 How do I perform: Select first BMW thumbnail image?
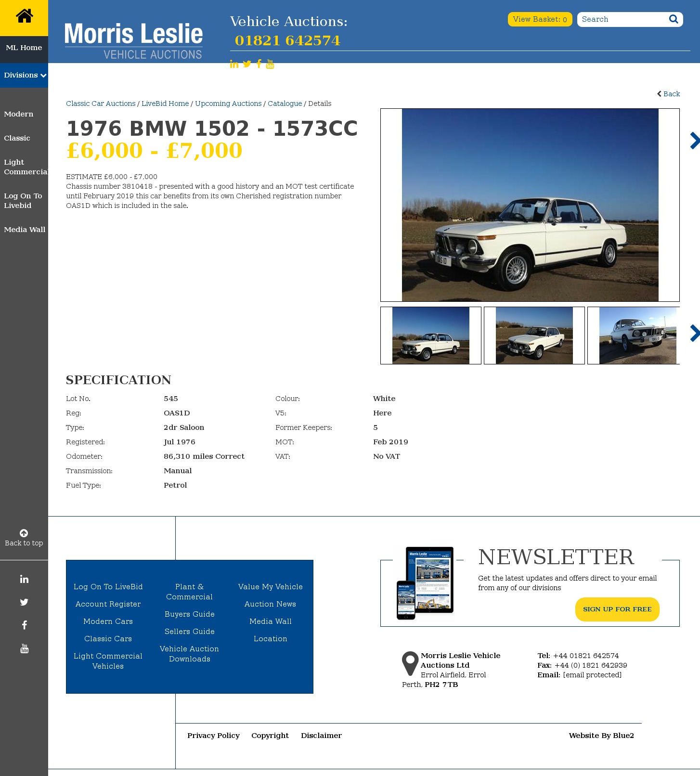(x=431, y=336)
